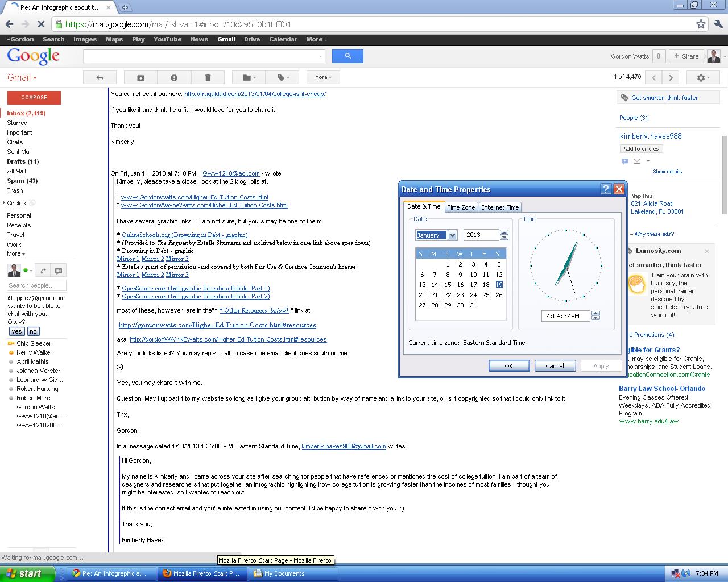The image size is (728, 582).
Task: Select day 25 in the calendar
Action: tap(486, 295)
